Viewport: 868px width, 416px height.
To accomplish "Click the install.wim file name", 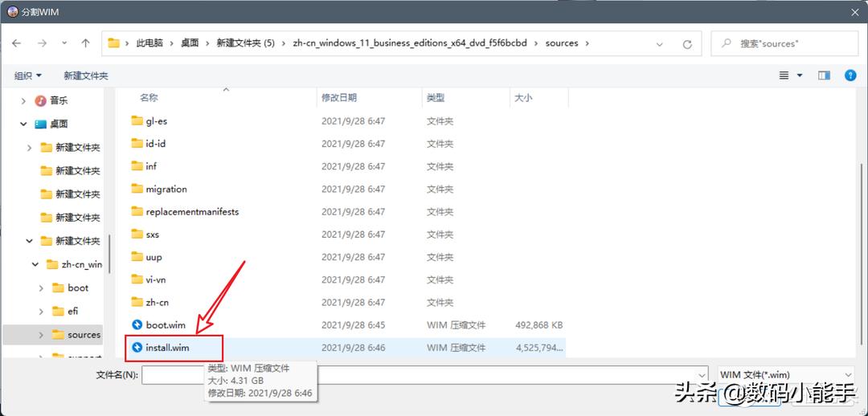I will coord(168,348).
